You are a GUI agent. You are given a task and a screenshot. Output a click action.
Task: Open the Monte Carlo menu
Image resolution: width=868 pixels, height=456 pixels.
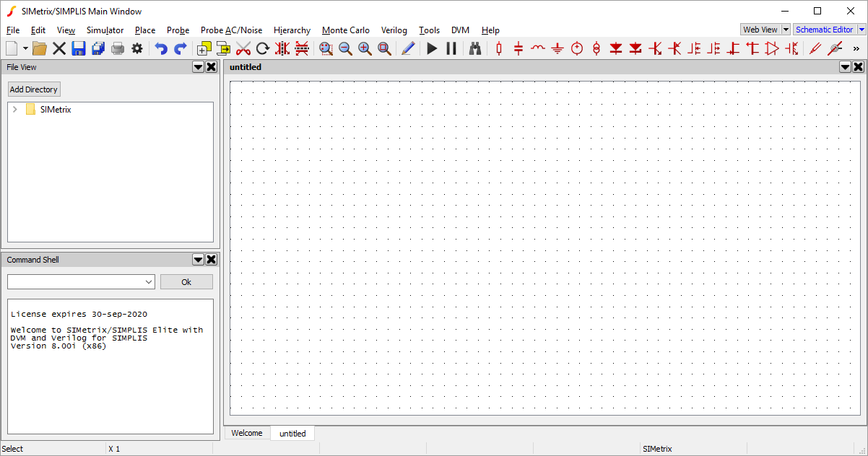[x=346, y=30]
